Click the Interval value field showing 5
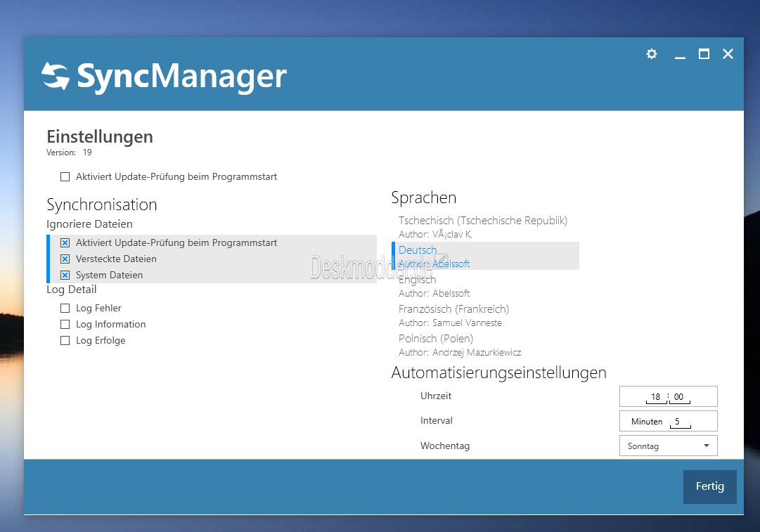760x532 pixels. tap(680, 422)
